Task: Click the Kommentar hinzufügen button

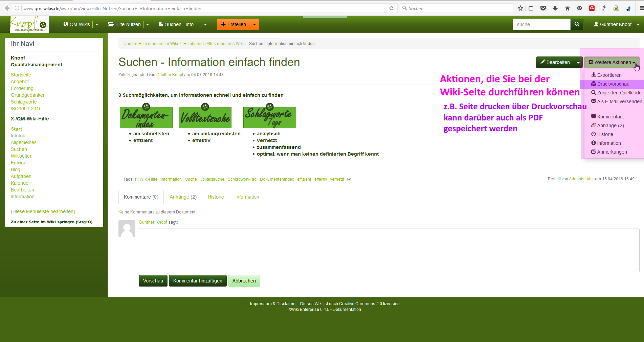Action: [x=198, y=281]
